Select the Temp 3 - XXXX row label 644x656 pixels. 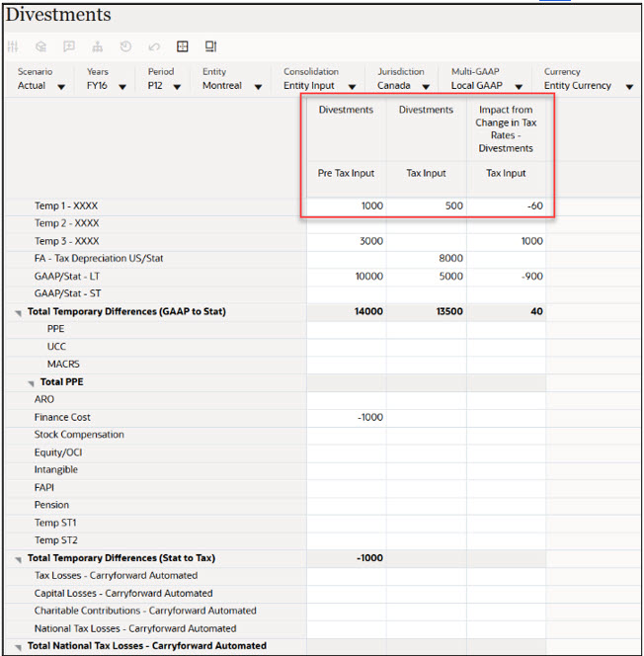click(x=67, y=241)
